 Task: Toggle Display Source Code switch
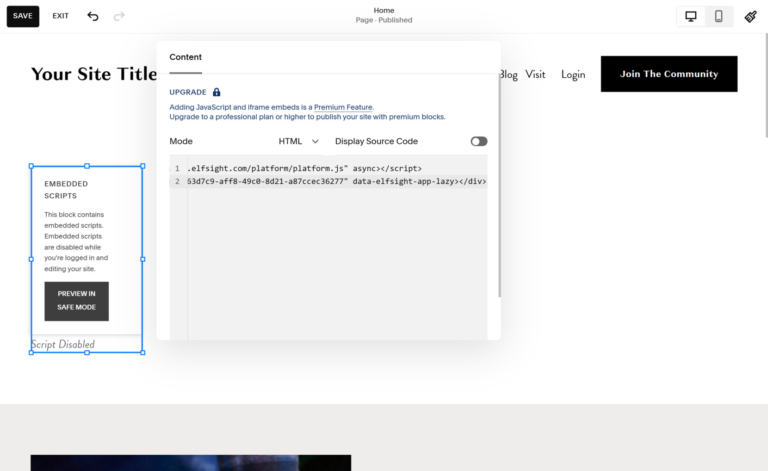click(x=479, y=141)
